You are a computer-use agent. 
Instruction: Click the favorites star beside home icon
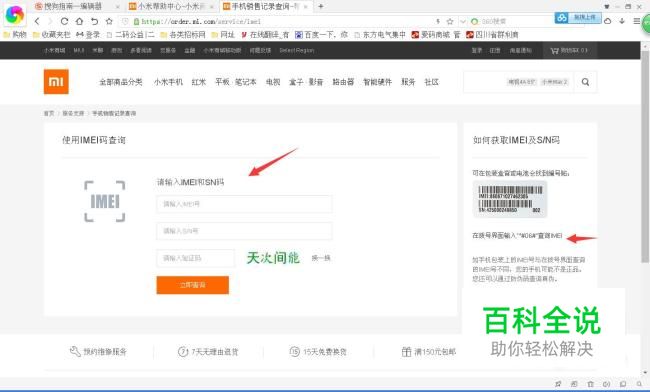pyautogui.click(x=109, y=21)
